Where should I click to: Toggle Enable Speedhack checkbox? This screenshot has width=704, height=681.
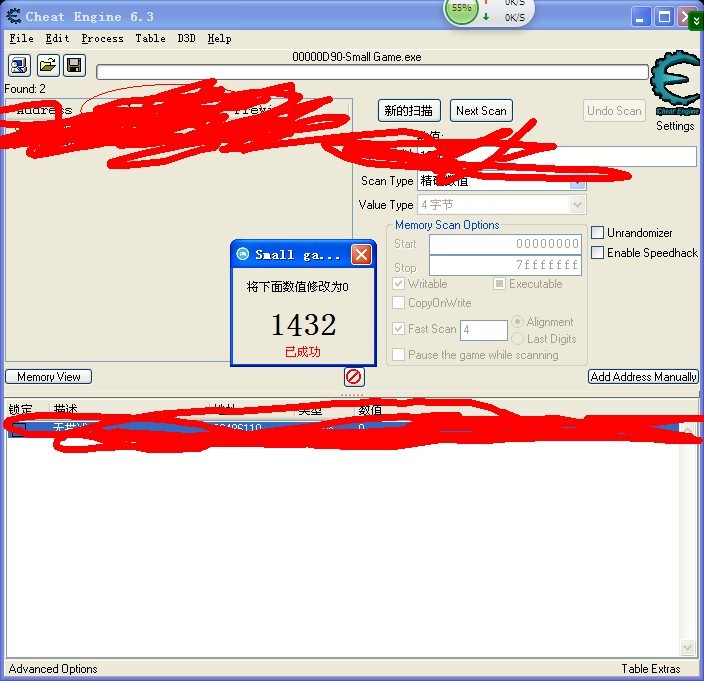[x=597, y=252]
